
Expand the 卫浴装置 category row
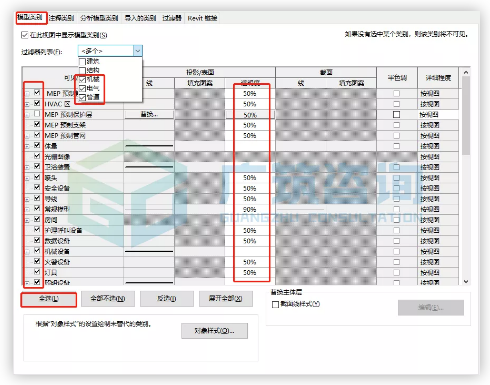click(x=27, y=167)
